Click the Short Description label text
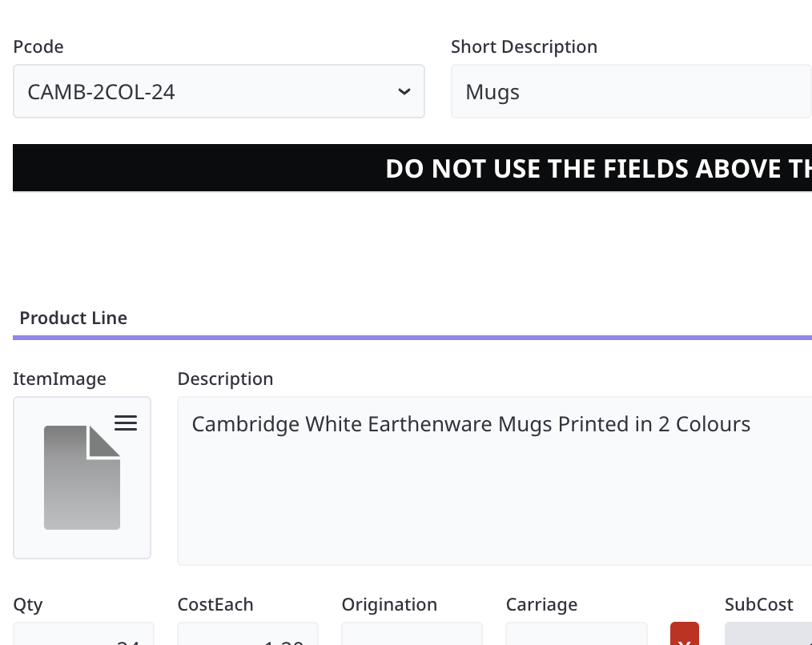 click(x=524, y=47)
